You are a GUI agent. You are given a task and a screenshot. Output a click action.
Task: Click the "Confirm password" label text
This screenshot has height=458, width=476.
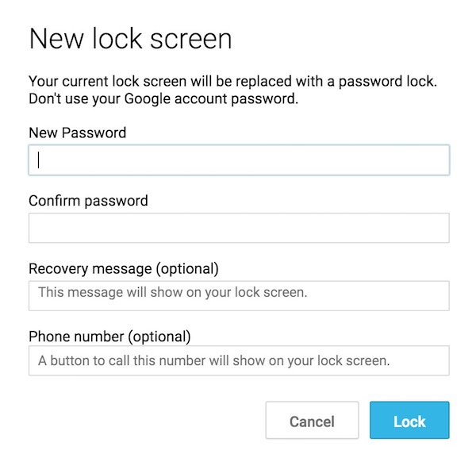coord(88,201)
